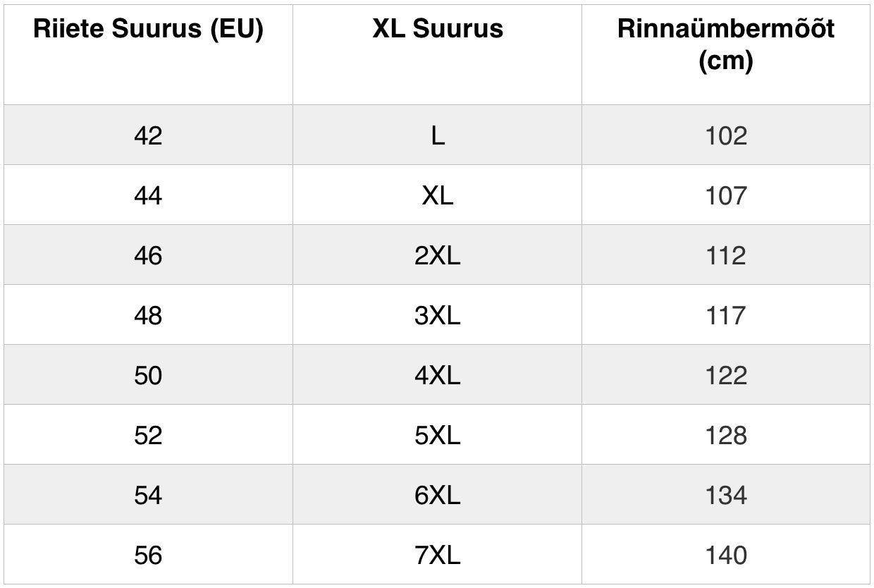Click the EU size 44 cell
Image resolution: width=874 pixels, height=588 pixels.
(x=148, y=195)
